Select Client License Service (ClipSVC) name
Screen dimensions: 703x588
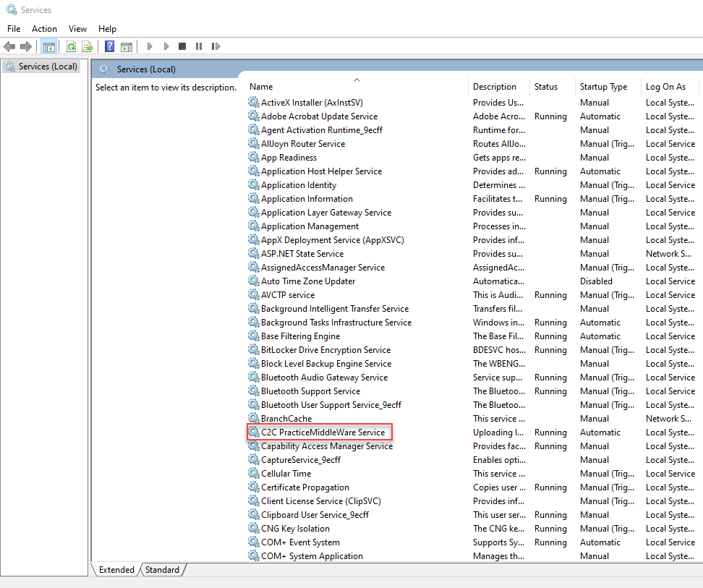click(321, 501)
